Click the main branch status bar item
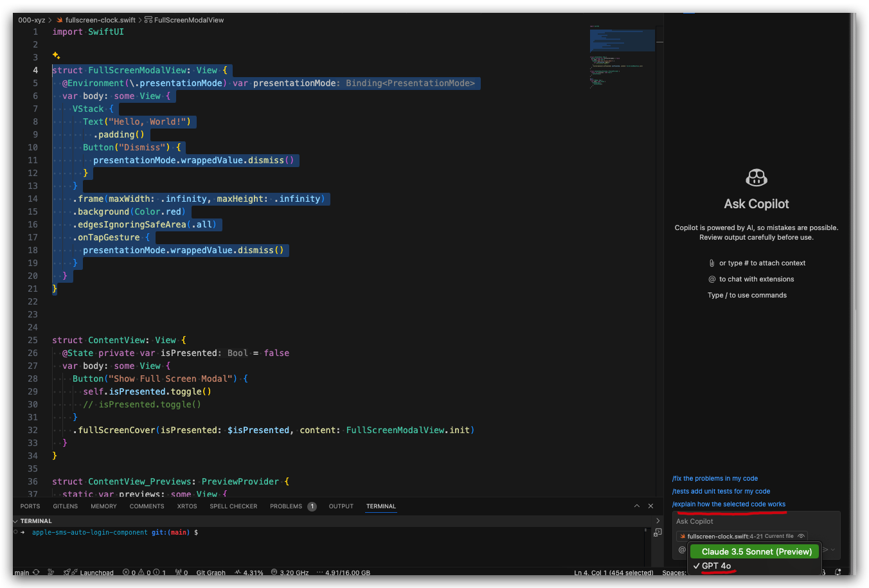Screen dimensions: 869x588 [x=21, y=573]
